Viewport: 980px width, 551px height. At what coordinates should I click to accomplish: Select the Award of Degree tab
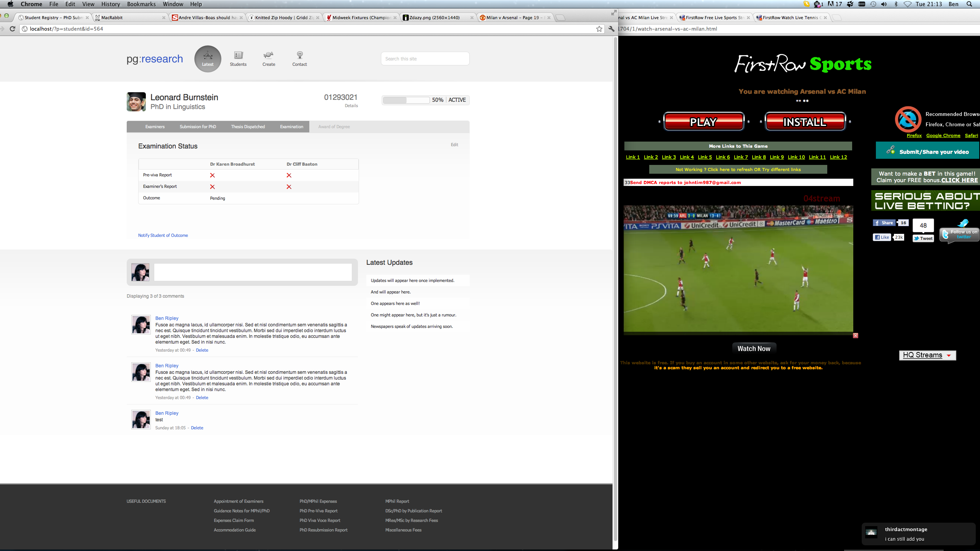[334, 127]
